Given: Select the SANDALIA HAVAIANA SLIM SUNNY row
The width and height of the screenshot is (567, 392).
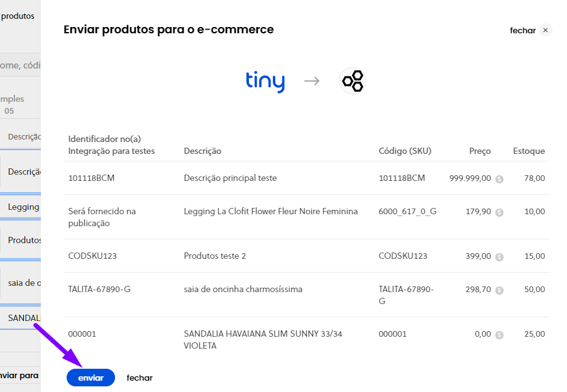Looking at the screenshot, I should click(x=306, y=340).
